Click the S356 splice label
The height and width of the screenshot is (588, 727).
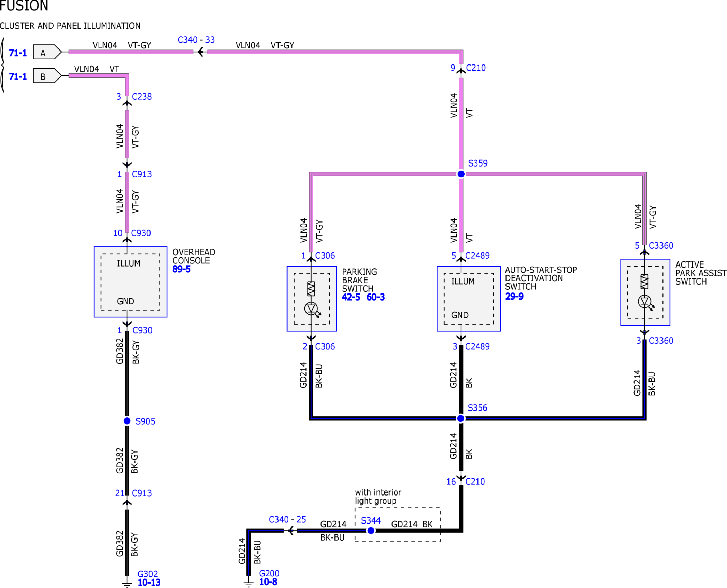(477, 408)
